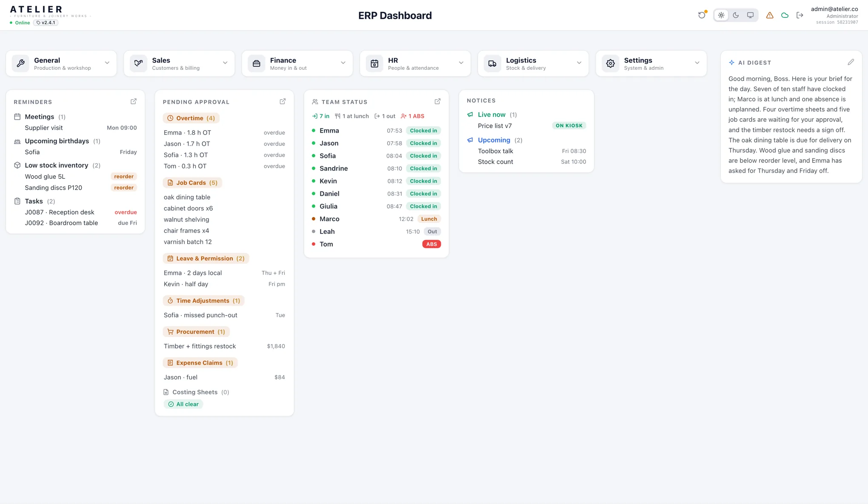Open the Job Cards (5) category
Image resolution: width=868 pixels, height=504 pixels.
tap(192, 183)
